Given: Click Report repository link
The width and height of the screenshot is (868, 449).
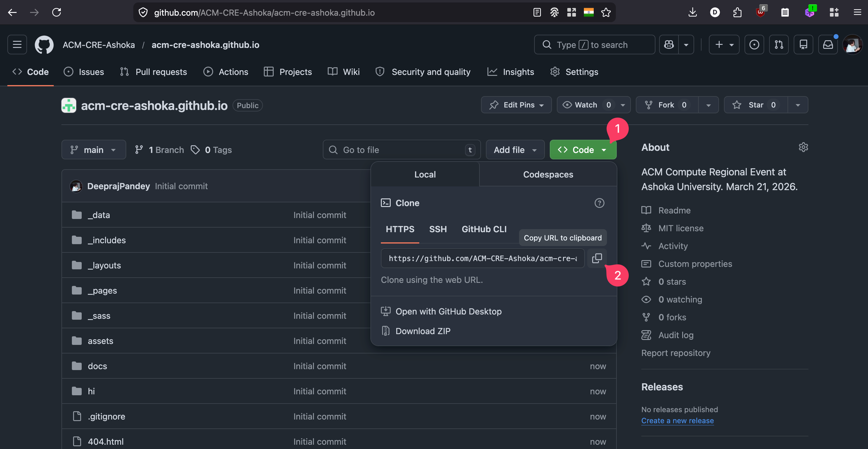Looking at the screenshot, I should pos(676,353).
